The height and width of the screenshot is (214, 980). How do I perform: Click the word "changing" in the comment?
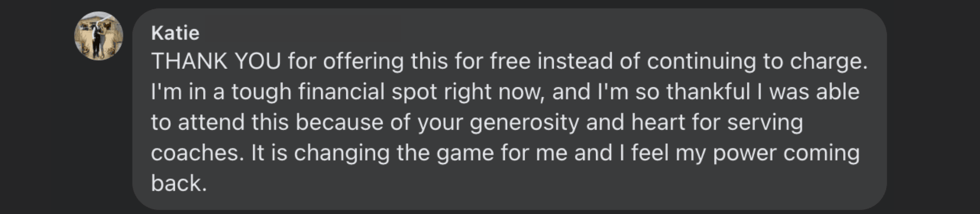(x=342, y=153)
